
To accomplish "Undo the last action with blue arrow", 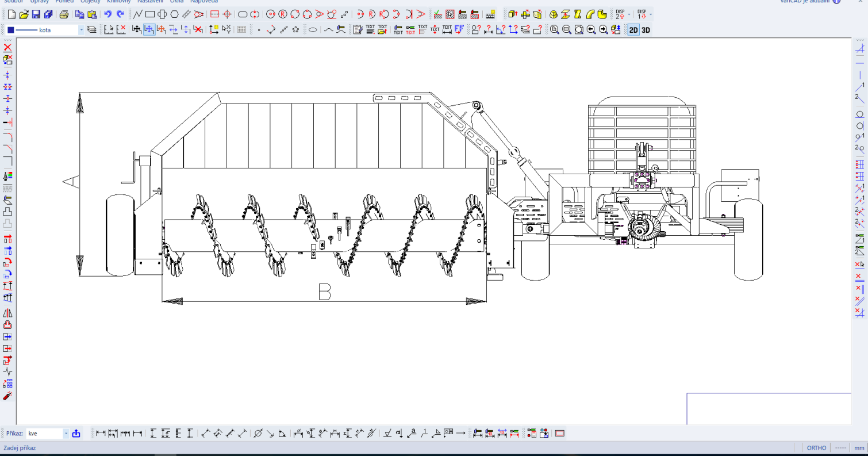I will pyautogui.click(x=107, y=14).
